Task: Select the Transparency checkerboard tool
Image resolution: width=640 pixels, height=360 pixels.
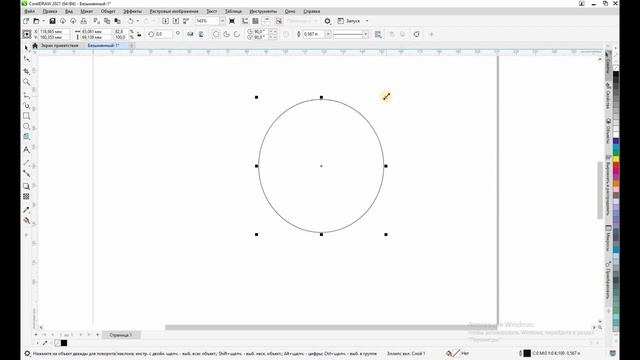Action: 27,197
